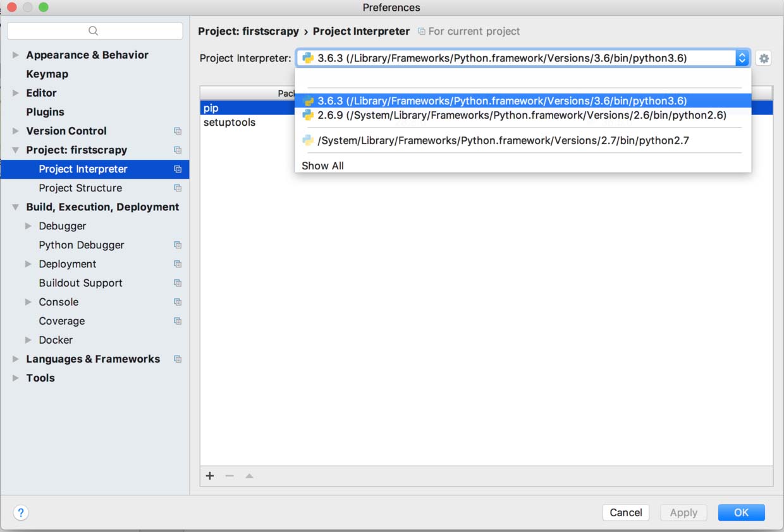
Task: Select Project Interpreter tree item
Action: [95, 169]
